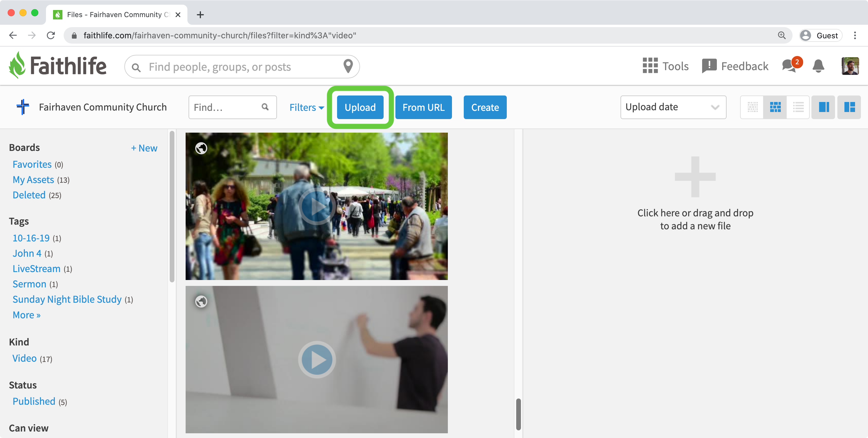Screen dimensions: 868x438
Task: Click the file list vertical scrollbar
Action: (x=518, y=414)
